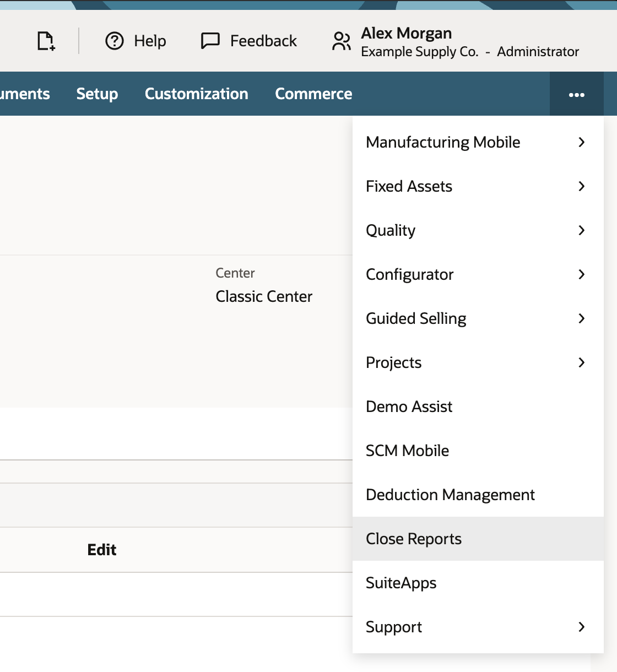The height and width of the screenshot is (672, 617).
Task: Click the Classic Center value
Action: point(264,296)
